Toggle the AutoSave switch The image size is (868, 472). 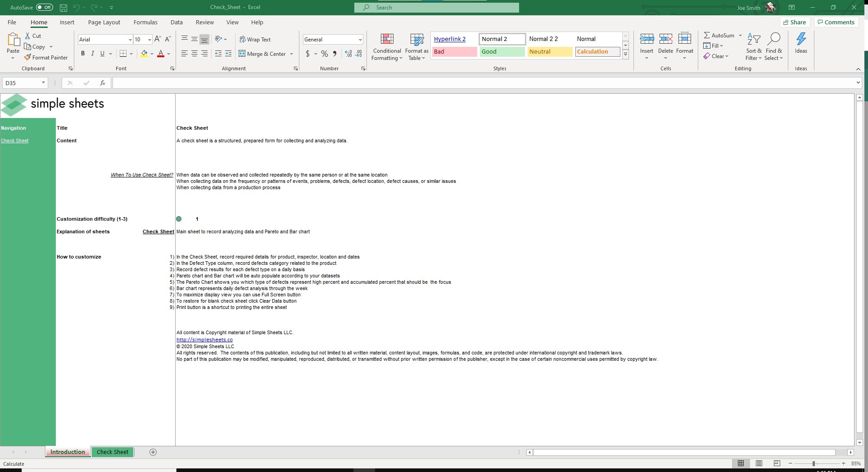pos(45,7)
